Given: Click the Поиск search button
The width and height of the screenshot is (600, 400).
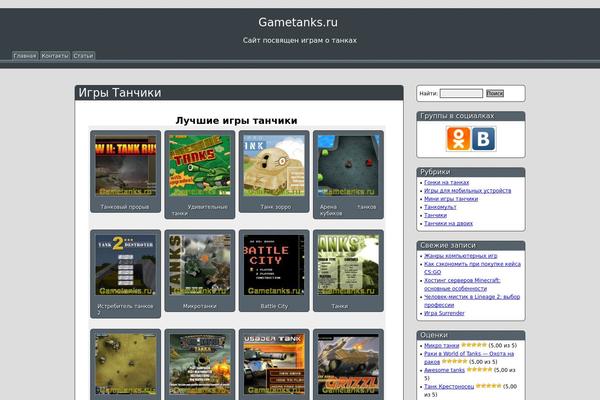Looking at the screenshot, I should tap(495, 93).
